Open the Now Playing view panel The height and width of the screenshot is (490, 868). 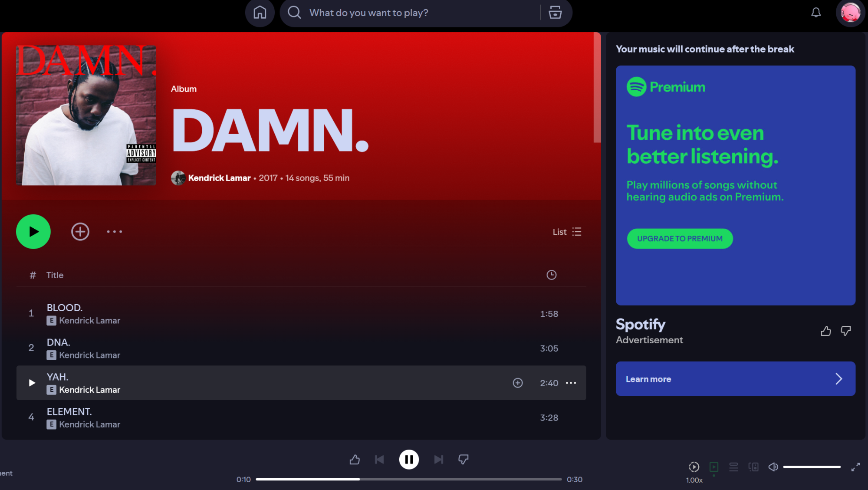(x=714, y=467)
